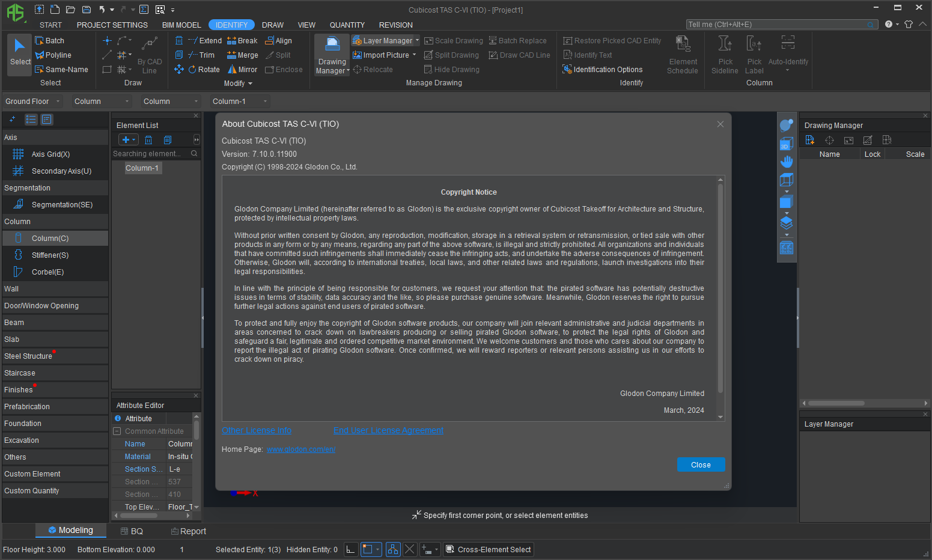Expand Layer Manager dropdown arrow
932x560 pixels.
click(x=418, y=41)
